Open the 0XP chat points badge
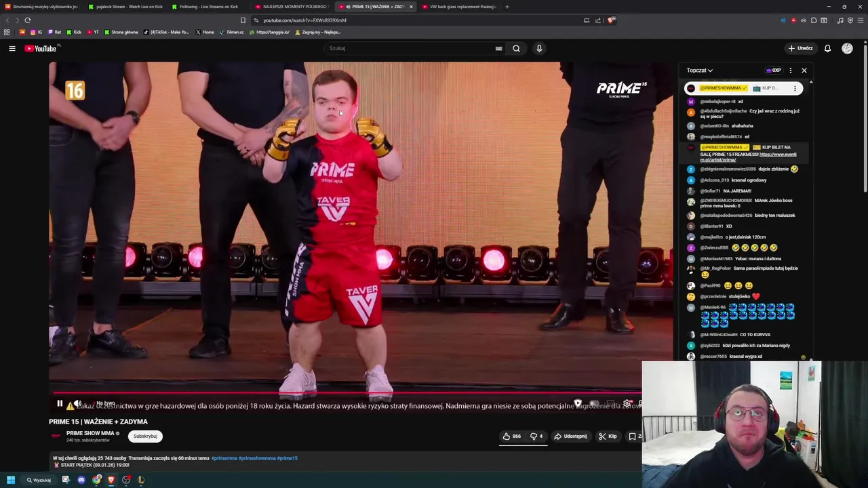Viewport: 868px width, 488px height. (x=774, y=70)
